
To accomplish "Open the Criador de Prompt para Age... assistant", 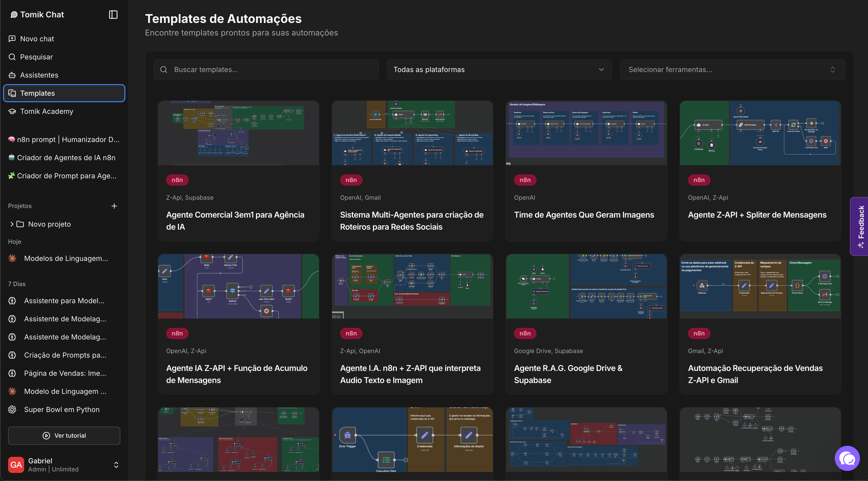I will [x=64, y=176].
